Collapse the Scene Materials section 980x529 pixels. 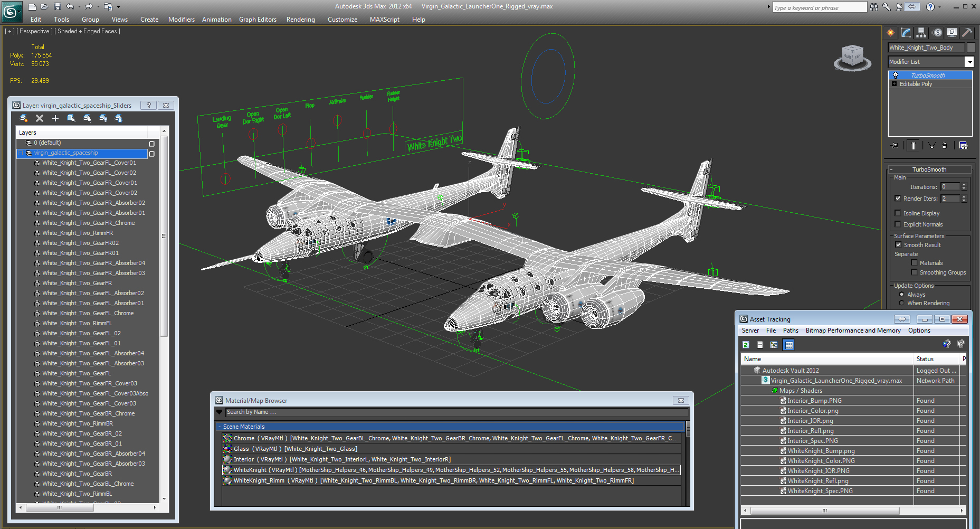pos(450,427)
